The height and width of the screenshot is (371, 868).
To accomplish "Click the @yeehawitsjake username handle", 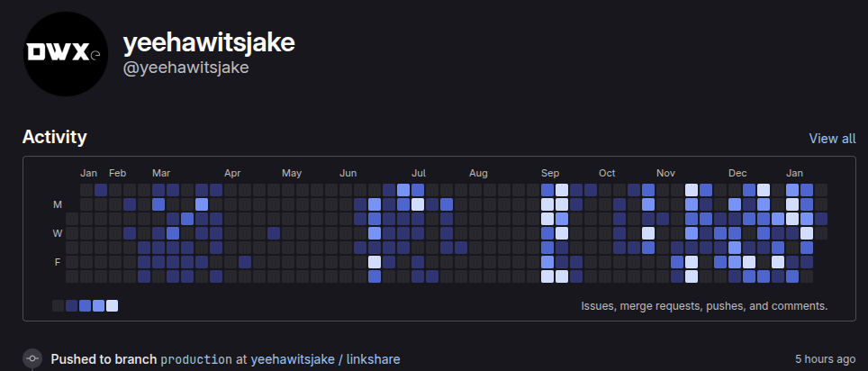I will pos(185,68).
